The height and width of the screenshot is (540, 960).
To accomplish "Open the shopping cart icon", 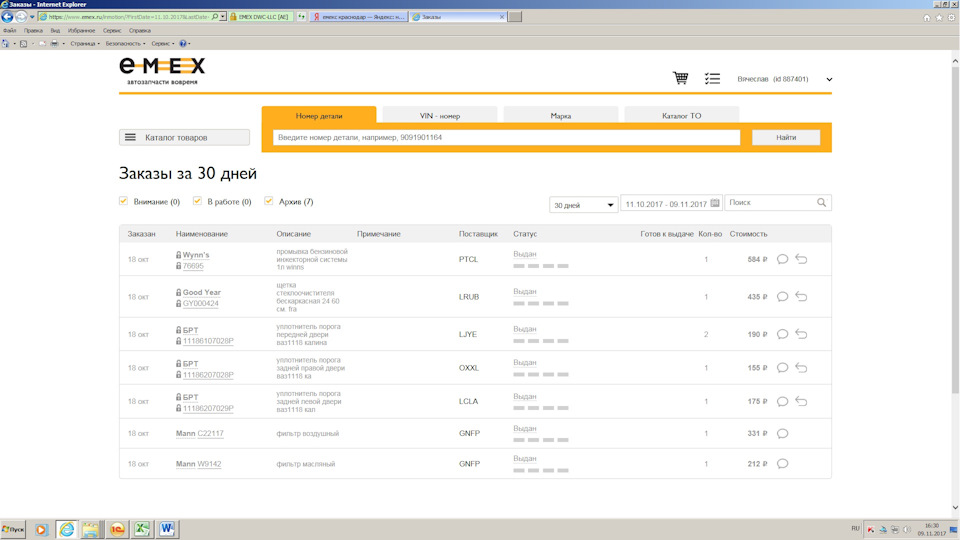I will pos(680,78).
